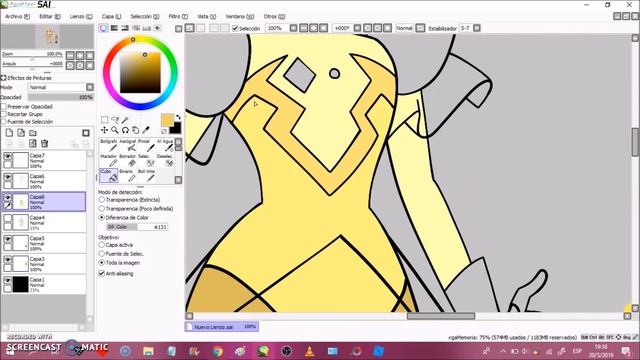
Task: Select the Pincel brush tool
Action: pyautogui.click(x=146, y=146)
